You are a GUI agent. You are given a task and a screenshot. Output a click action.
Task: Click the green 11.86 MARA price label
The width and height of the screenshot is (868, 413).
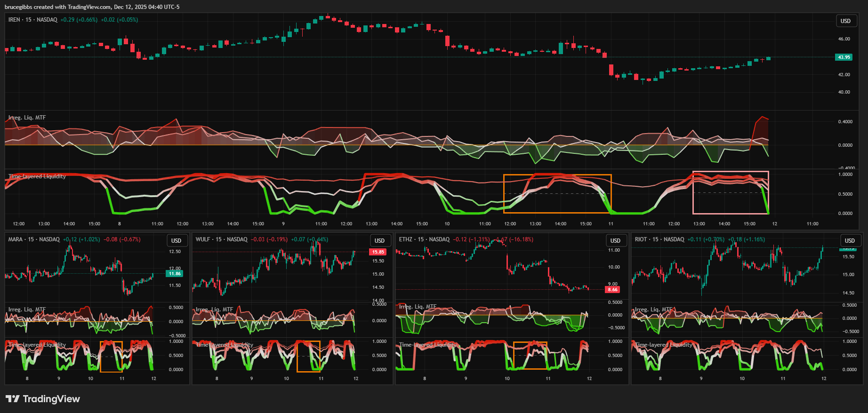point(175,274)
